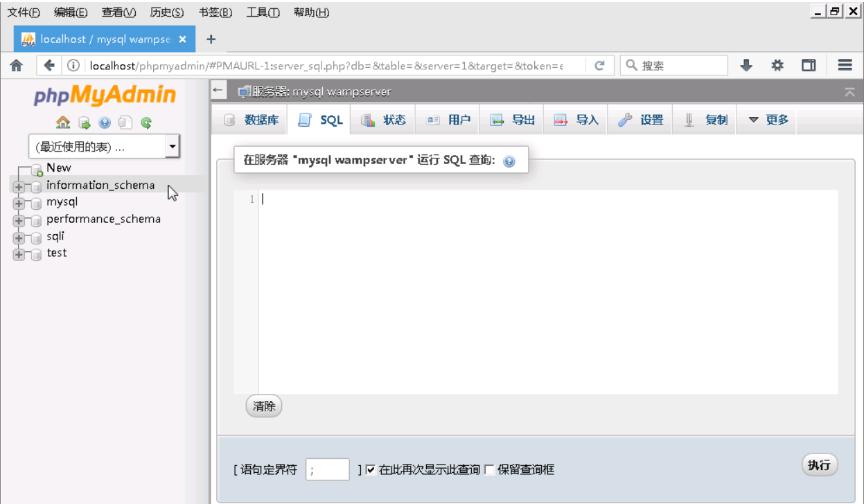Open phpMyAdmin documentation blue question icon
Viewport: 864px width, 504px height.
click(x=105, y=123)
